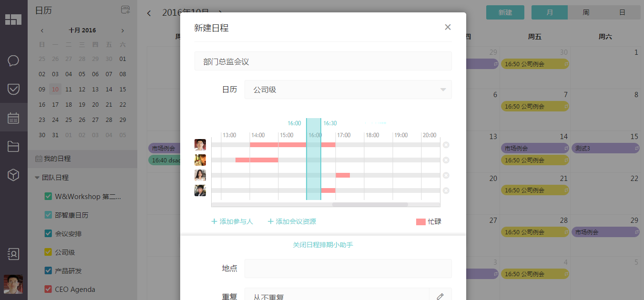Open the contacts book sidebar icon
The width and height of the screenshot is (644, 300).
coord(13,254)
